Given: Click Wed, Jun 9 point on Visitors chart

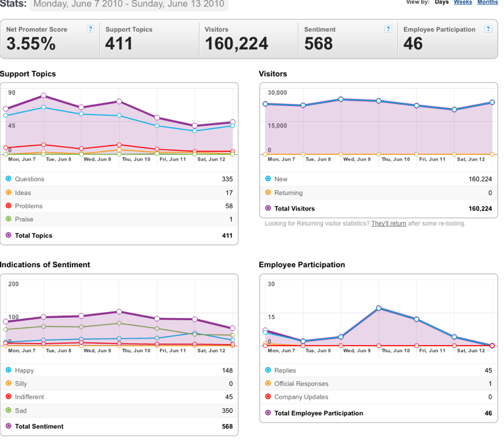Looking at the screenshot, I should tap(341, 99).
